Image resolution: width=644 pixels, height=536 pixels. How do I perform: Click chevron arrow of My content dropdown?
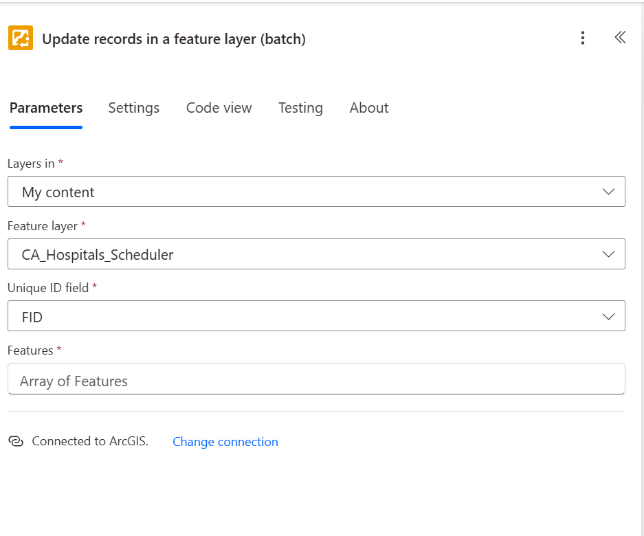click(608, 192)
